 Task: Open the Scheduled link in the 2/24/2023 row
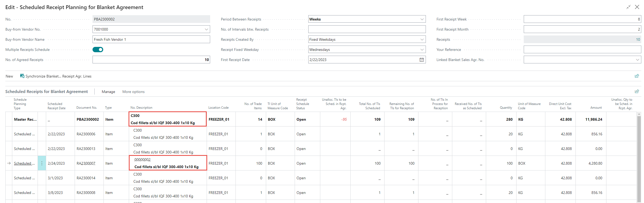24,163
